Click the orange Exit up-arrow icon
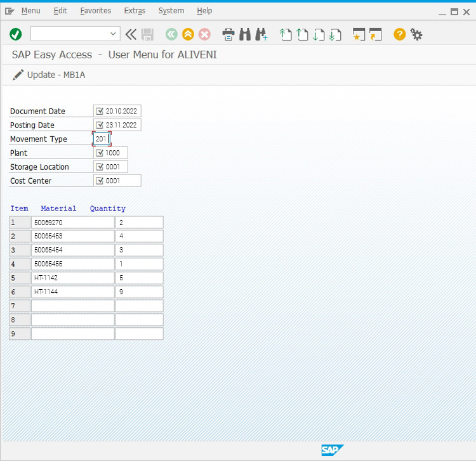This screenshot has width=476, height=461. click(x=188, y=34)
